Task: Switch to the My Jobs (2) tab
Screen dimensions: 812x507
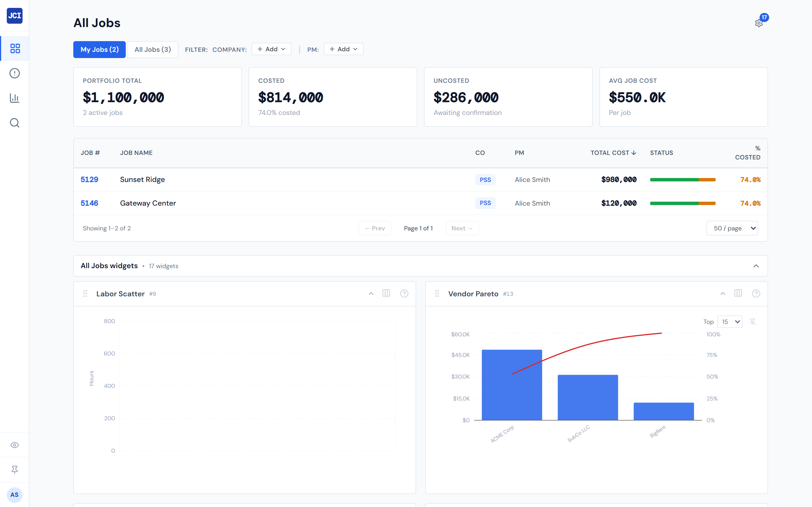Action: [x=99, y=50]
